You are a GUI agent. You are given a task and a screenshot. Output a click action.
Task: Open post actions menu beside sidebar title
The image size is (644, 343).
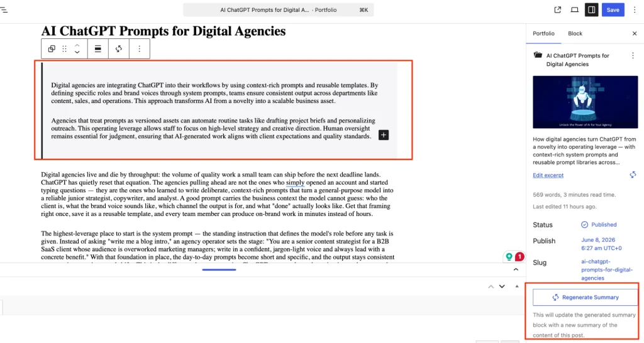[633, 55]
